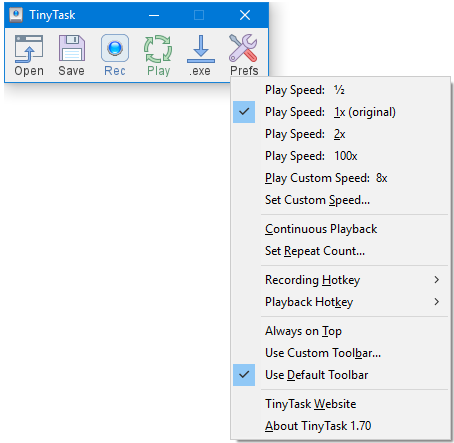
Task: Choose Play Speed 2x
Action: tap(340, 134)
